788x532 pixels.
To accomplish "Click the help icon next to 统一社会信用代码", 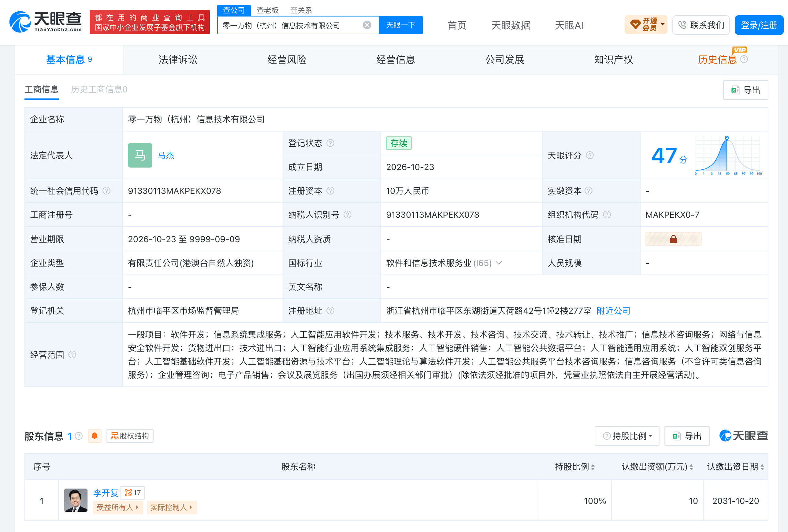I will [x=106, y=191].
